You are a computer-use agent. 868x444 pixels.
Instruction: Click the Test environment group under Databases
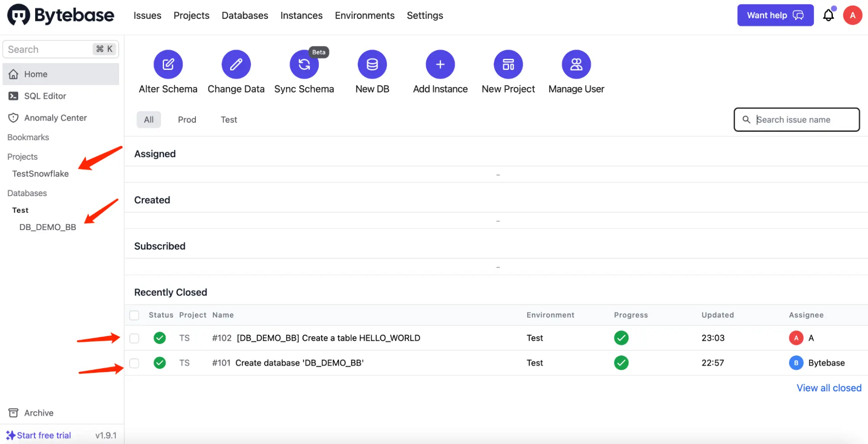(x=20, y=210)
